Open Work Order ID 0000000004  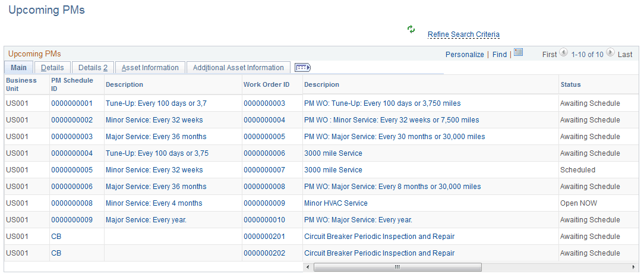[264, 120]
